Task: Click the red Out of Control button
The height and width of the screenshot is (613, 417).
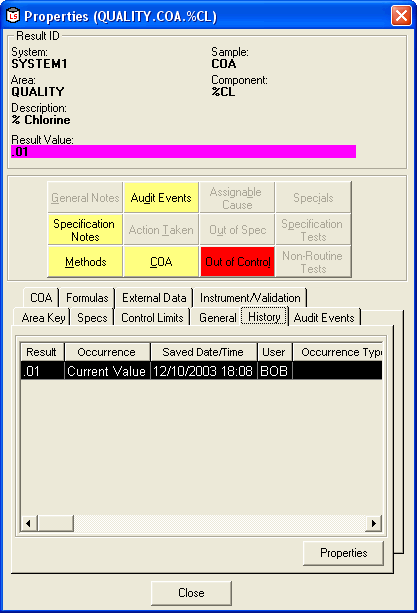Action: 237,262
